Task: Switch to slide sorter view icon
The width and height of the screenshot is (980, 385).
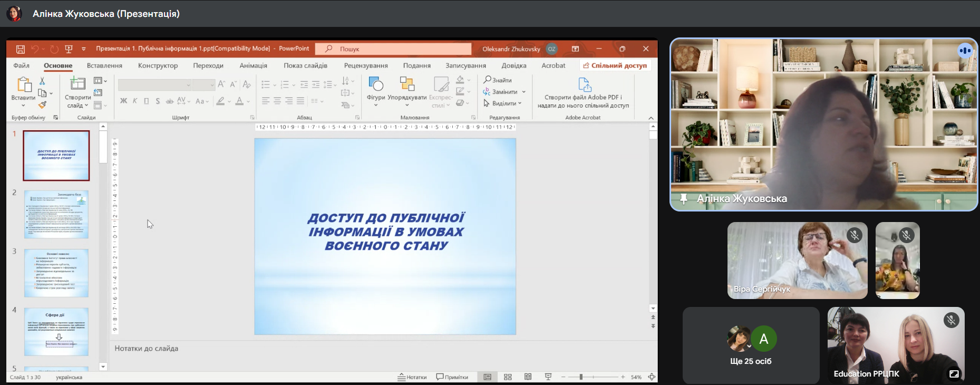Action: 508,377
